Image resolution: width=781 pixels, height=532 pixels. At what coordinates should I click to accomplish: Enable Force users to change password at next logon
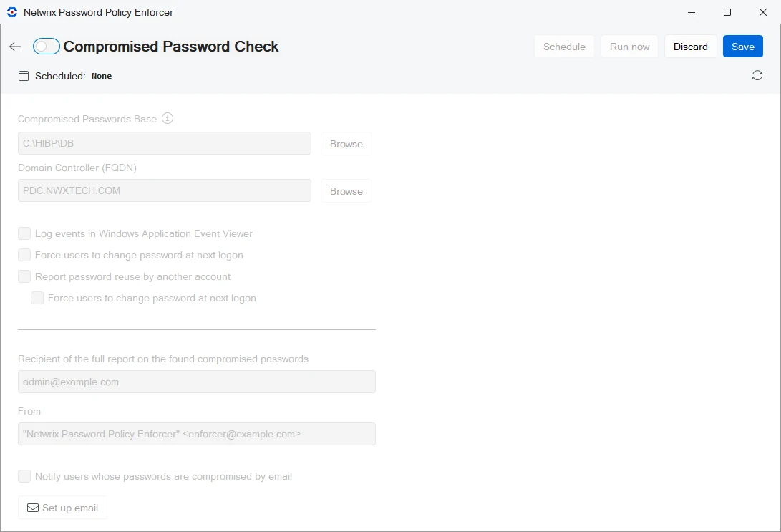24,255
